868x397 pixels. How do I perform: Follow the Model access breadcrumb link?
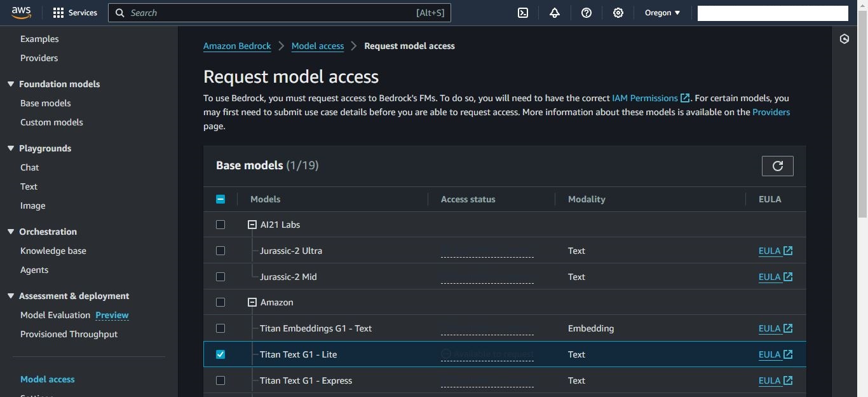click(x=318, y=46)
